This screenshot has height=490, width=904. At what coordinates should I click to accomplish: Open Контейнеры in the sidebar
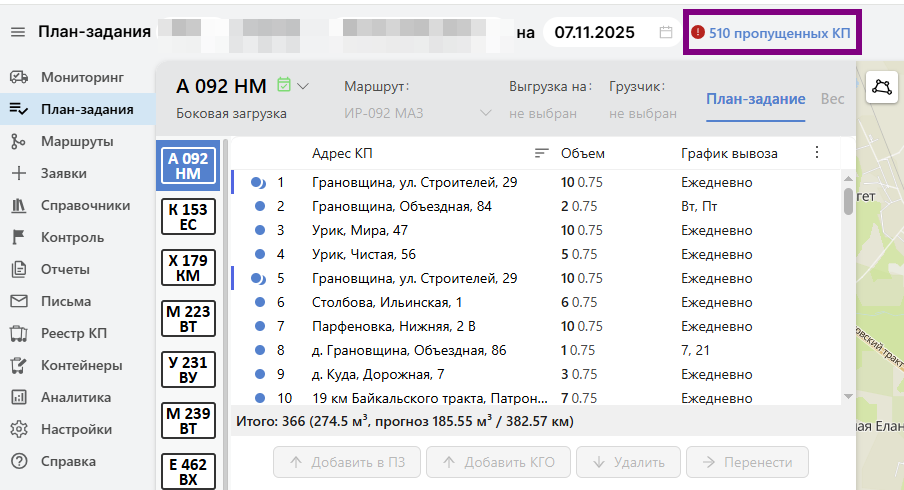point(81,365)
